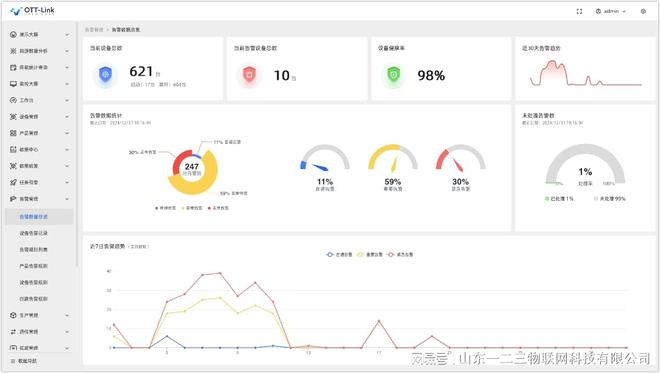
Task: Click the OTT-Link logo
Action: pos(32,11)
